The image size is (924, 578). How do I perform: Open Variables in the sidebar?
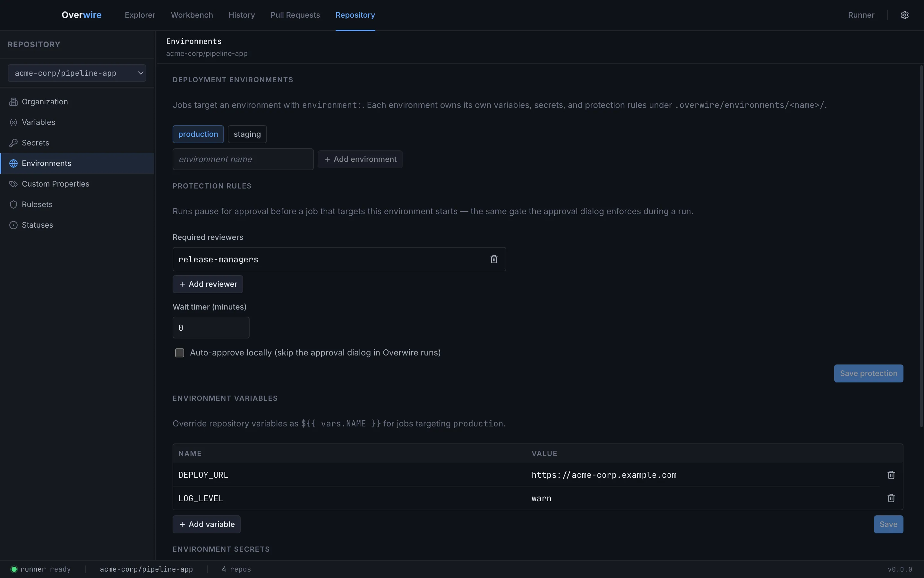click(77, 122)
